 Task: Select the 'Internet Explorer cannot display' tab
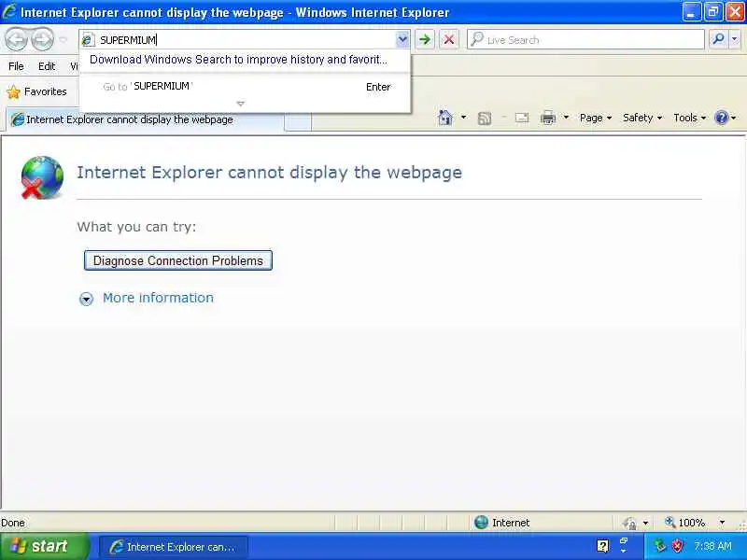tap(146, 119)
